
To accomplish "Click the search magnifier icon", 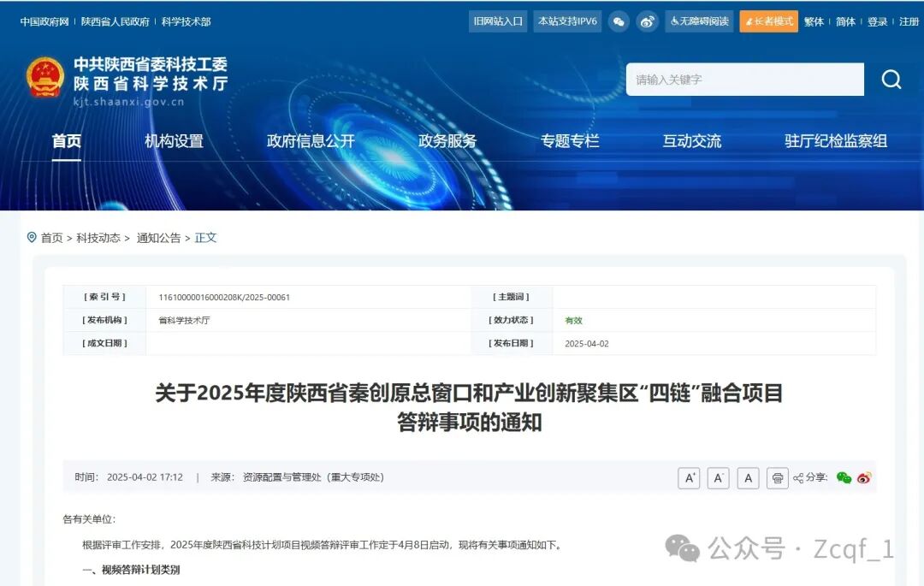I will [891, 79].
